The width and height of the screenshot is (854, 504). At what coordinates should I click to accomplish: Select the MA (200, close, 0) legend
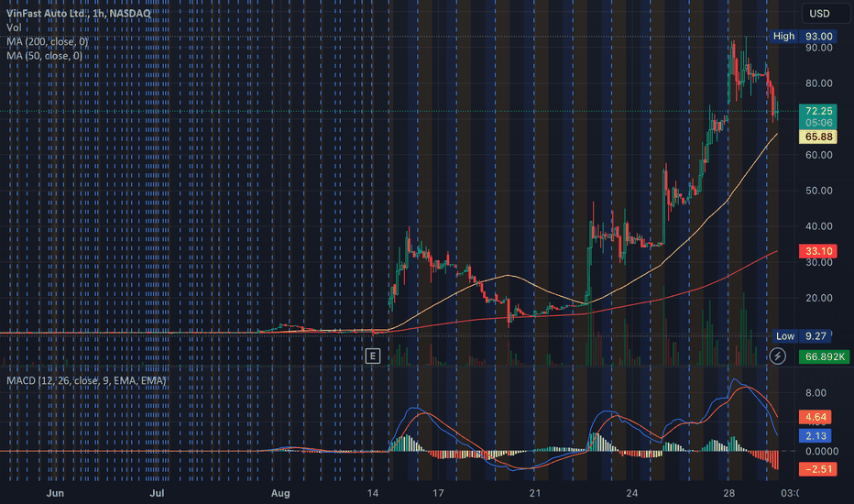pyautogui.click(x=47, y=41)
